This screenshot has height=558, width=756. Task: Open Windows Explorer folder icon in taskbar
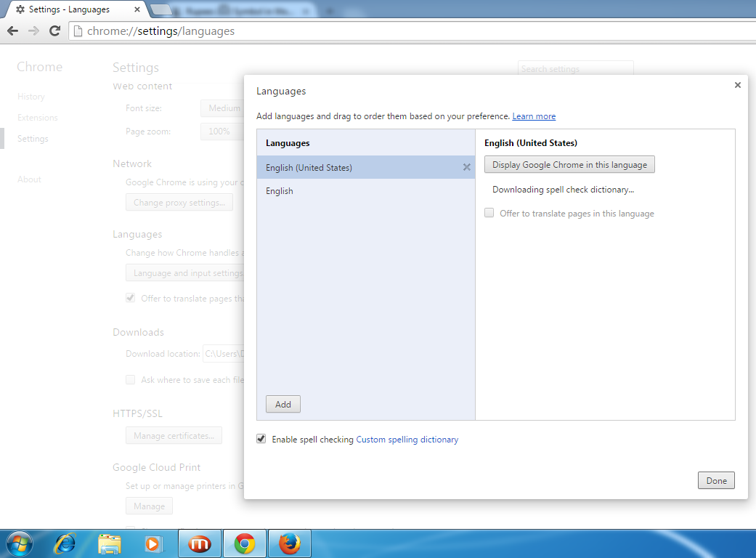(x=110, y=544)
